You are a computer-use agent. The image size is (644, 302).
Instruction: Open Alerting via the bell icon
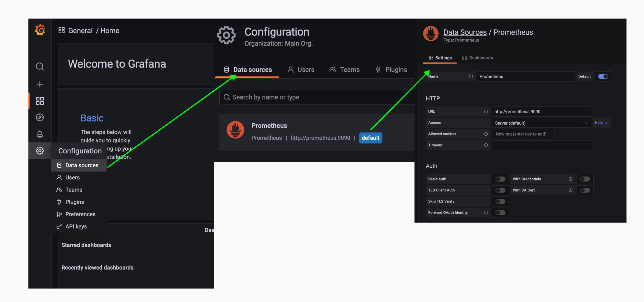(39, 134)
